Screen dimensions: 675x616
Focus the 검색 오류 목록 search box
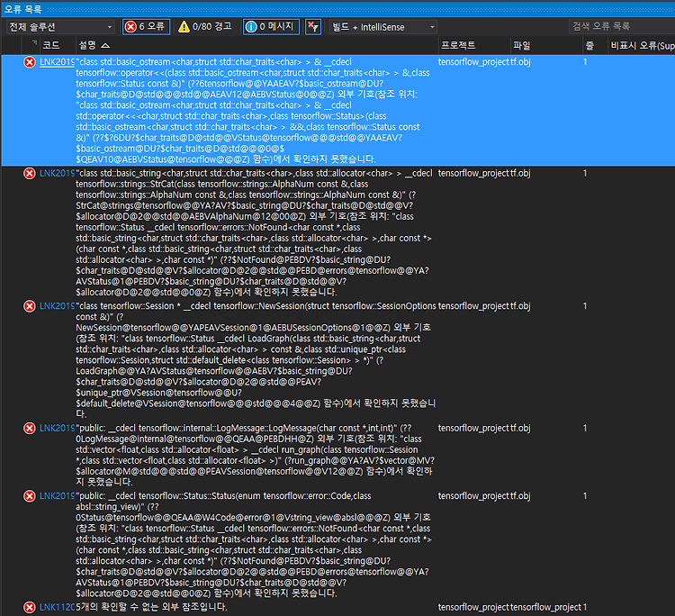(622, 26)
